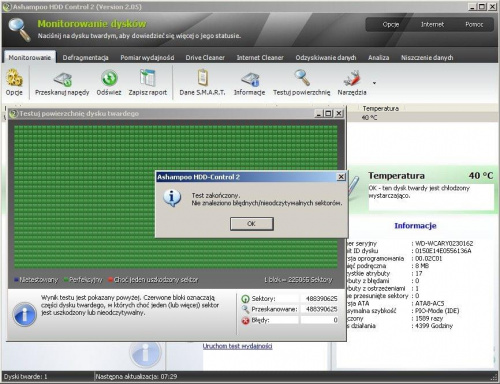The image size is (500, 384).
Task: Click blue info icon in message dialog
Action: coord(172,198)
